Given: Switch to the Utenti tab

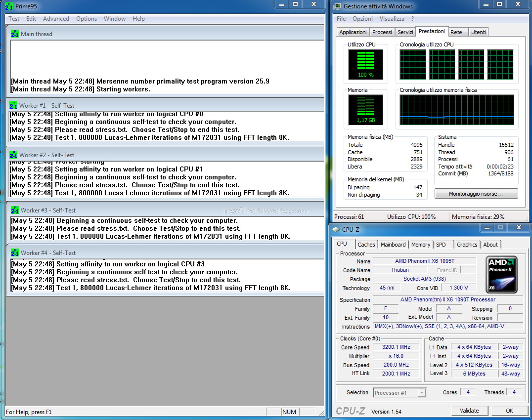Looking at the screenshot, I should [479, 32].
